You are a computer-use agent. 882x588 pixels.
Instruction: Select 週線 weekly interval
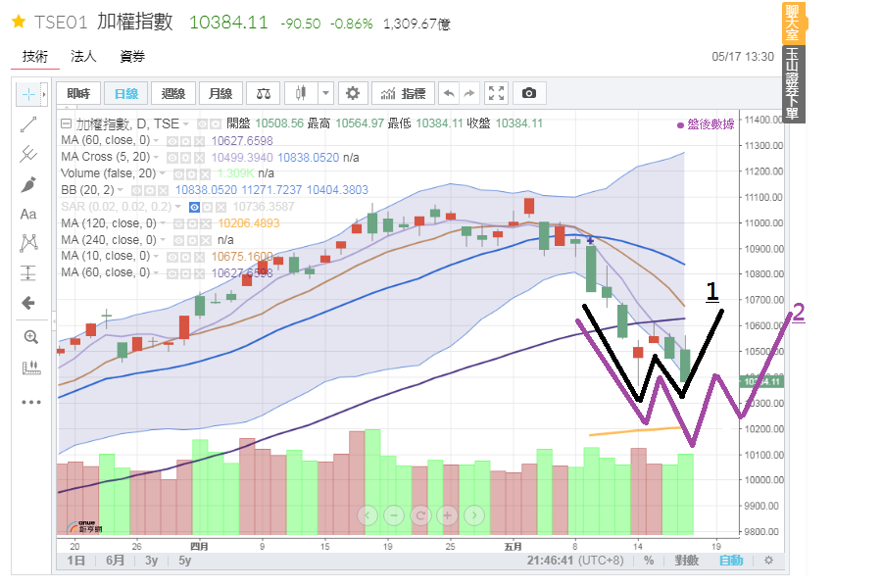[x=173, y=93]
